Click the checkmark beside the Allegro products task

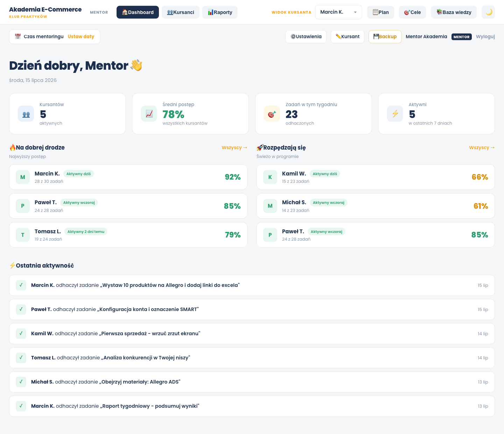[21, 285]
